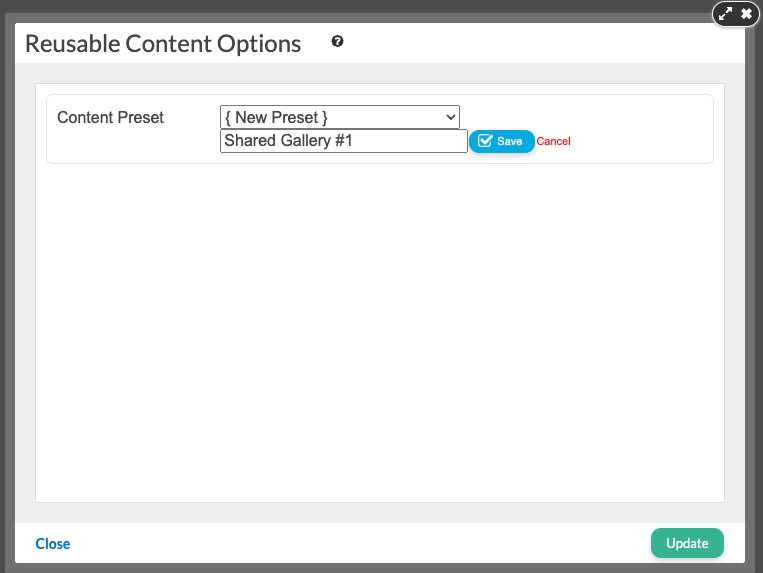The image size is (763, 573).
Task: Click the footer between Close and Update
Action: pyautogui.click(x=360, y=544)
